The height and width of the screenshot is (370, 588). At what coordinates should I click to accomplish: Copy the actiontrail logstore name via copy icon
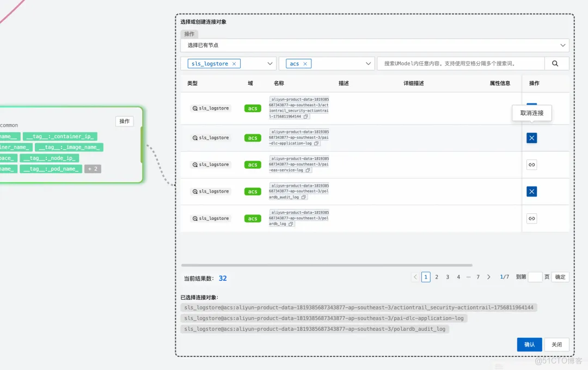coord(305,116)
